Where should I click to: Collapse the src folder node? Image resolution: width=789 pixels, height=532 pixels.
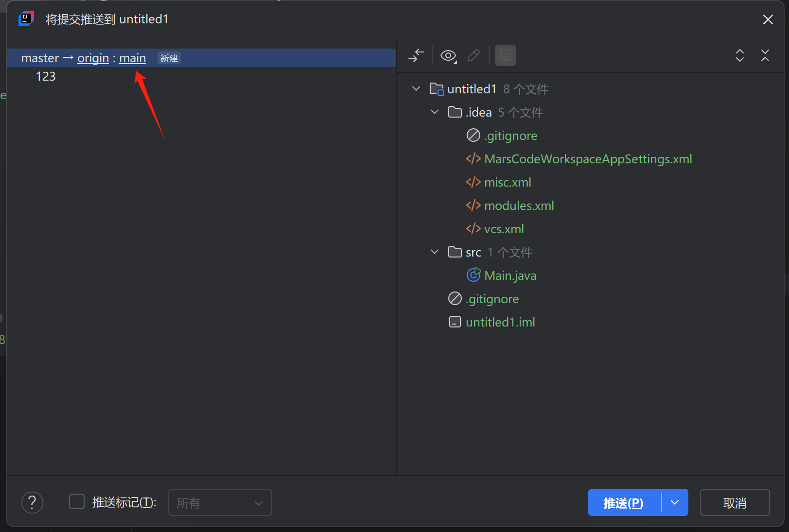[434, 252]
